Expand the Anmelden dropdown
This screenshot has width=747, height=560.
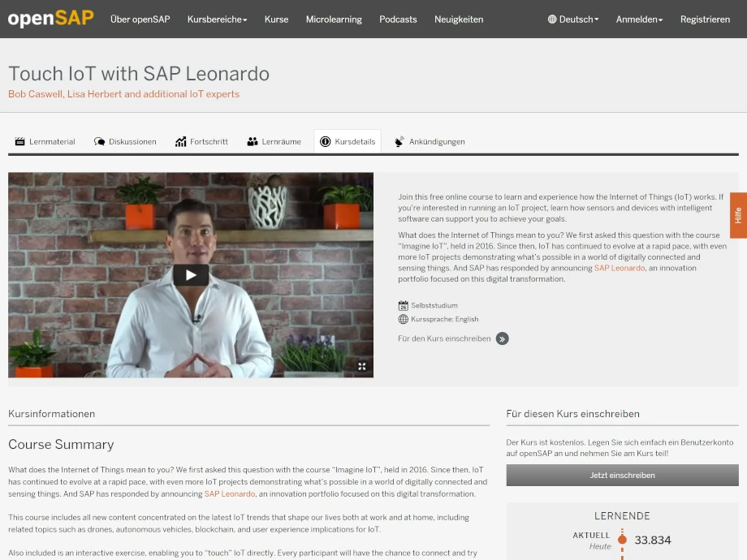(x=639, y=19)
